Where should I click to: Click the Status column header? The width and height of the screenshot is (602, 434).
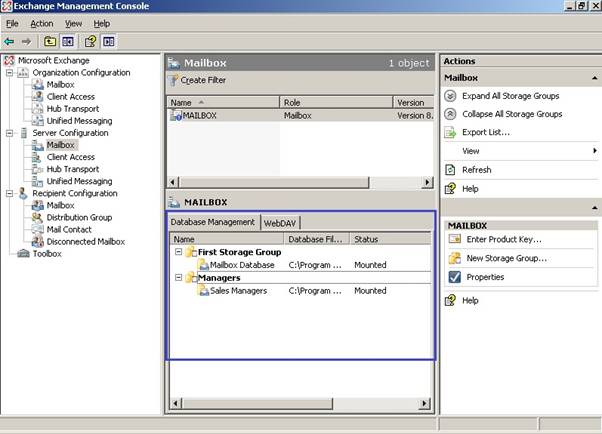coord(390,239)
